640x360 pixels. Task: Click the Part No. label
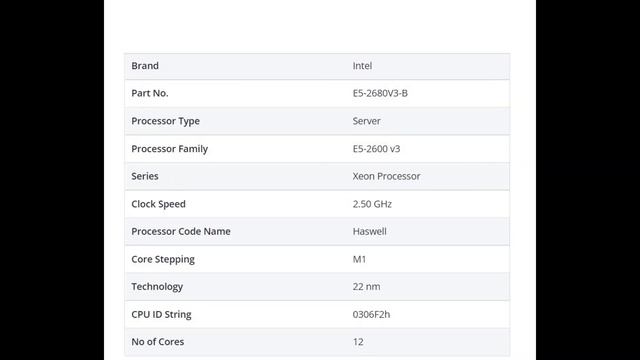150,93
